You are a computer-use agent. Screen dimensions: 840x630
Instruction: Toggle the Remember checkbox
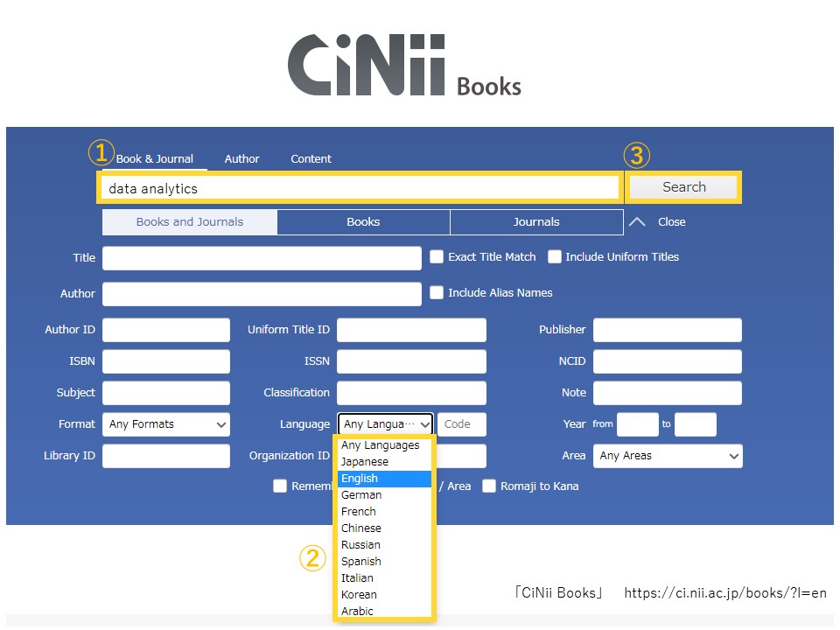(280, 486)
